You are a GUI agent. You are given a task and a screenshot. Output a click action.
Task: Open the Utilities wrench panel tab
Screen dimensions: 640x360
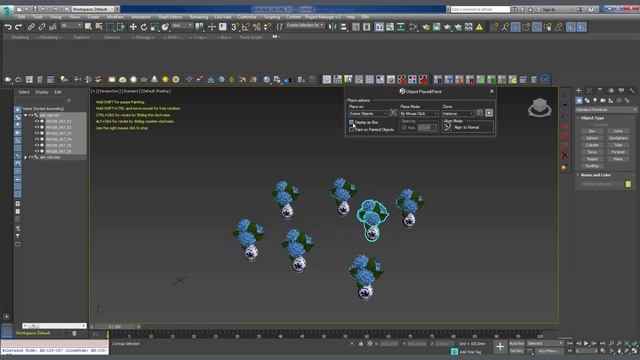(x=632, y=91)
